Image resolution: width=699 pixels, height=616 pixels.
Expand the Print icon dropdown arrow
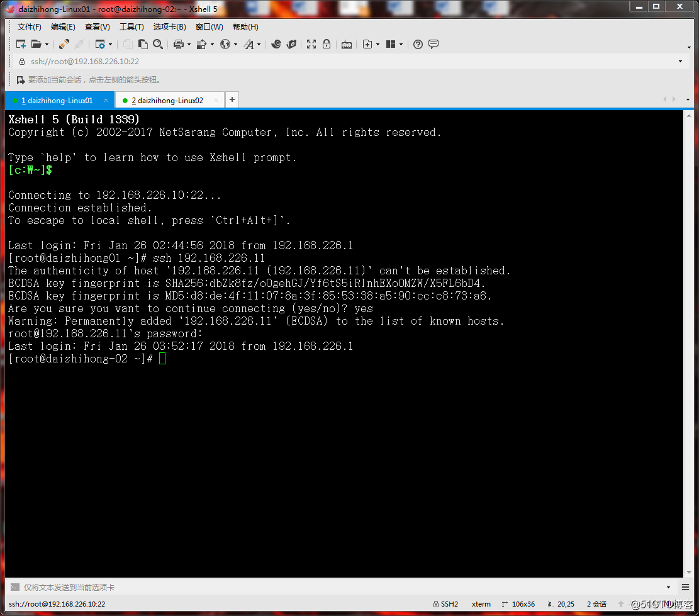189,44
